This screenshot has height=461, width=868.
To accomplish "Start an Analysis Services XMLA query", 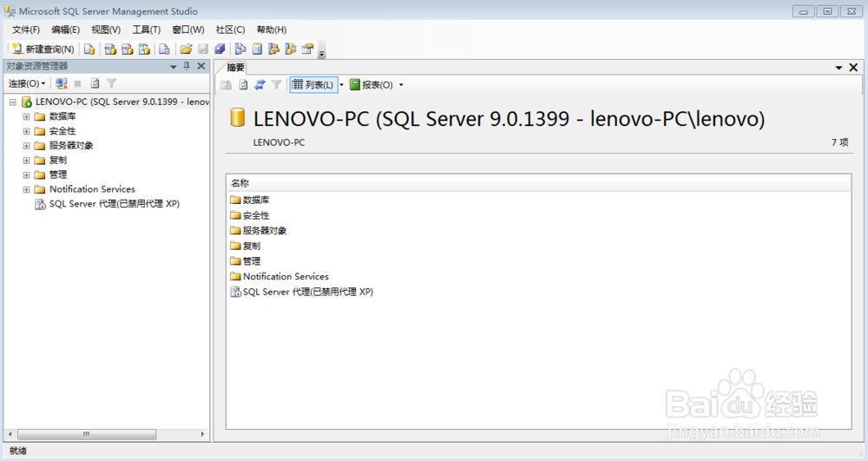I will point(144,49).
